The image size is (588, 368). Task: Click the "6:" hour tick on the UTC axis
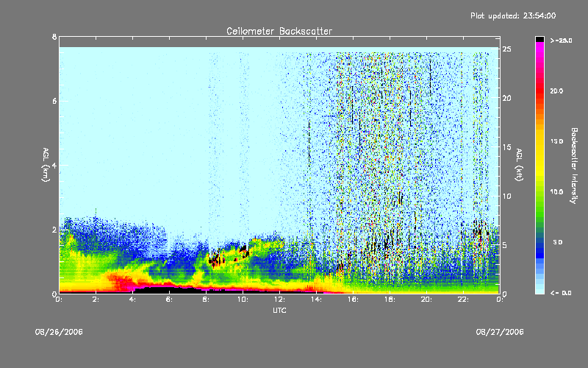tap(169, 300)
